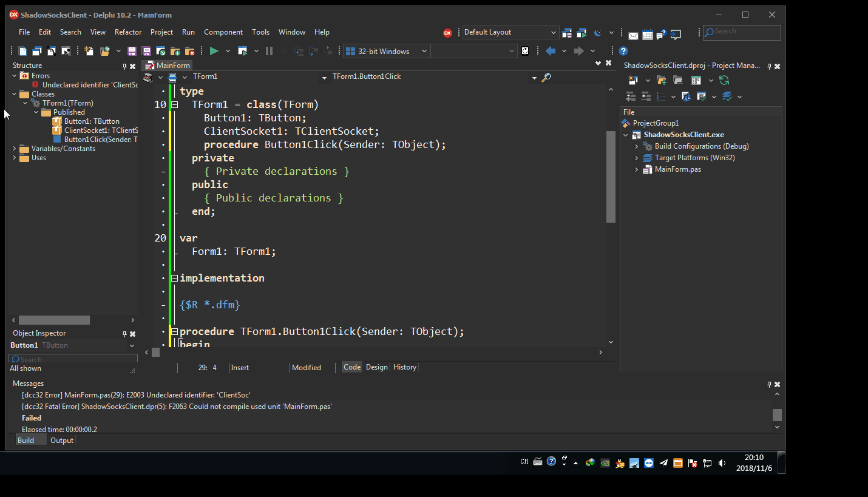Image resolution: width=868 pixels, height=497 pixels.
Task: Run the project with the green Run icon
Action: point(214,51)
